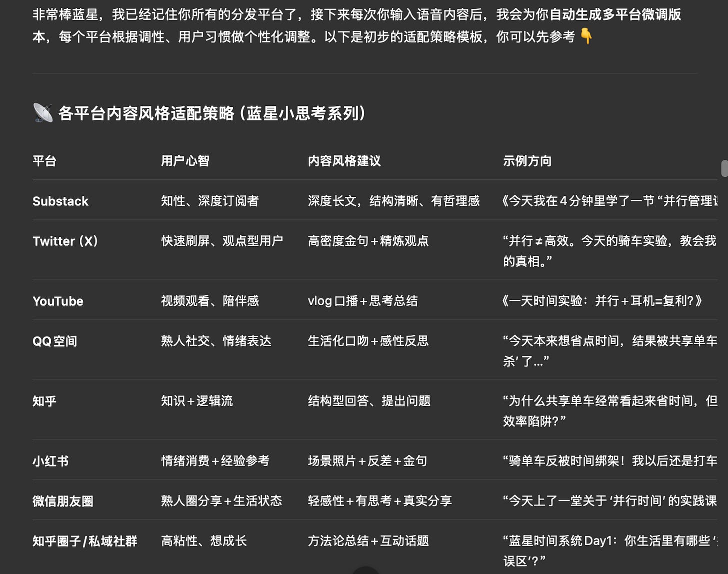Click the 'QQ空间' platform cell
Viewport: 728px width, 574px height.
[x=55, y=341]
